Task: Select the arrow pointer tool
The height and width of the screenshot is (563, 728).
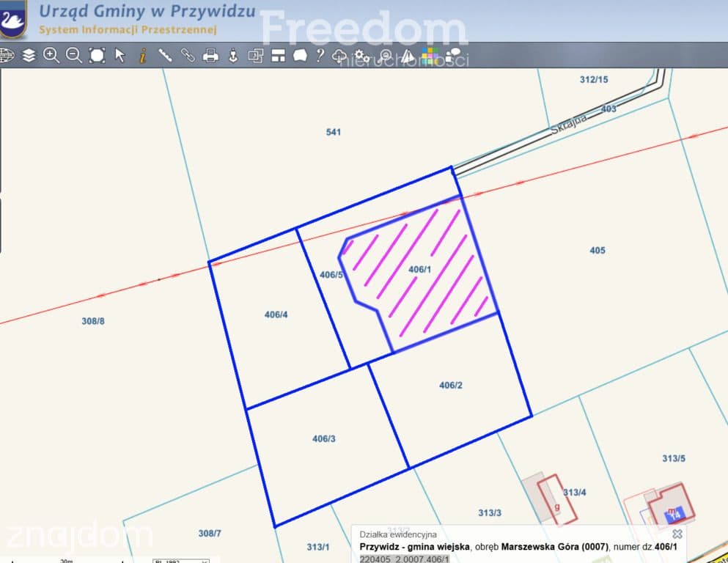Action: coord(120,55)
